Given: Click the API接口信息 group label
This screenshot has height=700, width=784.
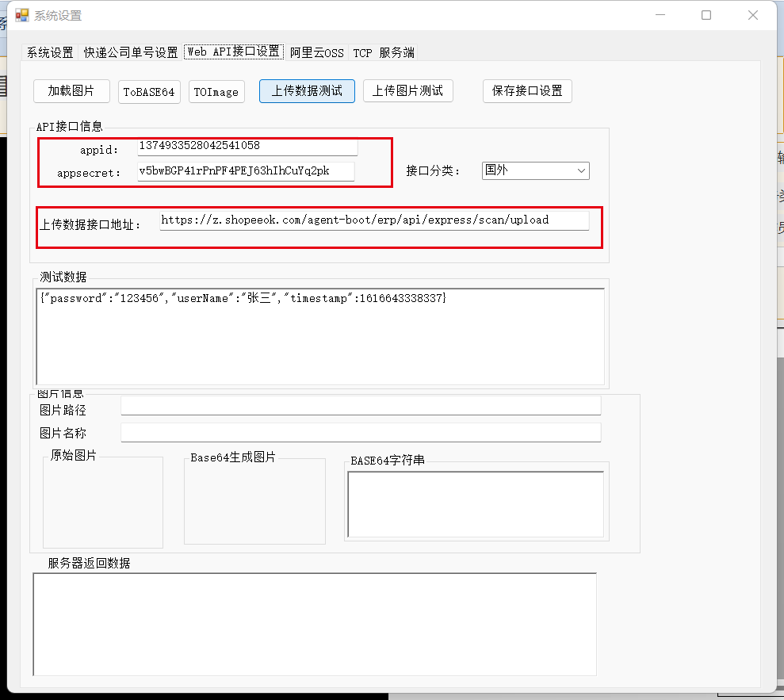Looking at the screenshot, I should click(x=70, y=127).
